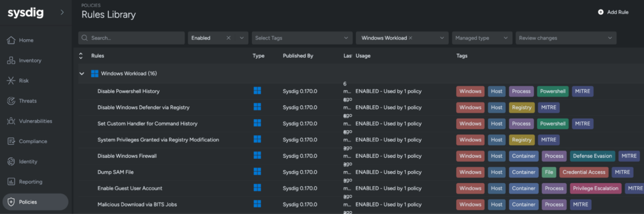Collapse the Windows Workload (16) group

coord(81,74)
